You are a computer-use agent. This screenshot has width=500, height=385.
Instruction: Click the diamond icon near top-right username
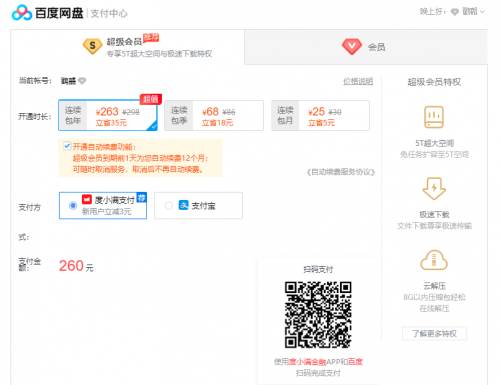tap(455, 12)
